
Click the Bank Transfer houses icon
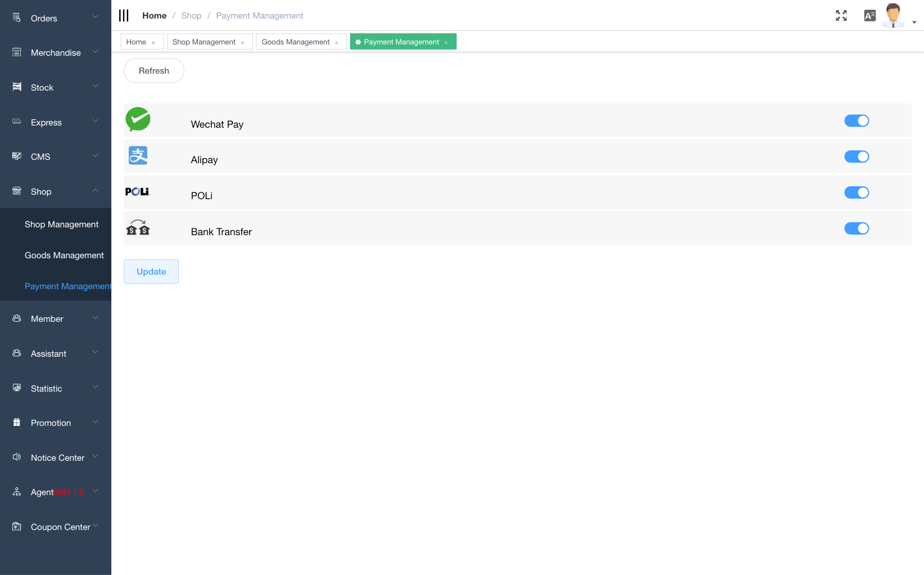pos(138,227)
